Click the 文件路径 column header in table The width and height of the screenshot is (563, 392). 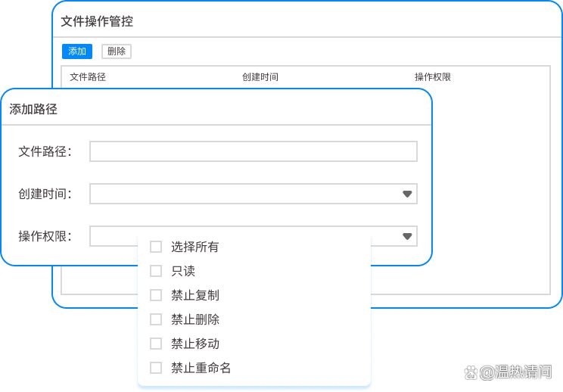pyautogui.click(x=88, y=77)
